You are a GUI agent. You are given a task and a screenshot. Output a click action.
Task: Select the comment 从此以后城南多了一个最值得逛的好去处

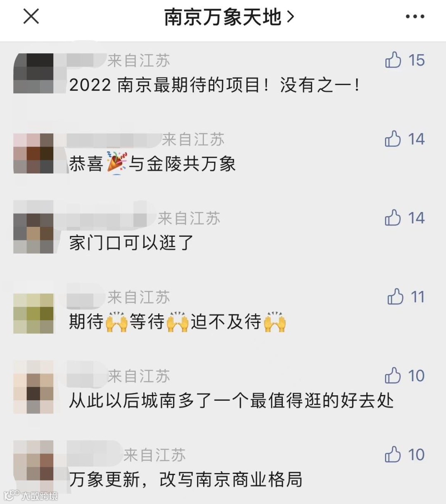[x=231, y=401]
